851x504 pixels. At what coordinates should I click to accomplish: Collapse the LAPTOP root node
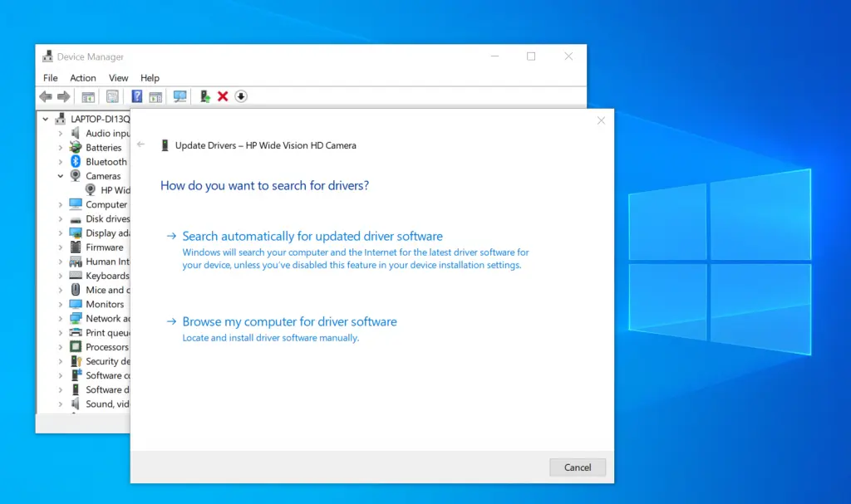(46, 120)
